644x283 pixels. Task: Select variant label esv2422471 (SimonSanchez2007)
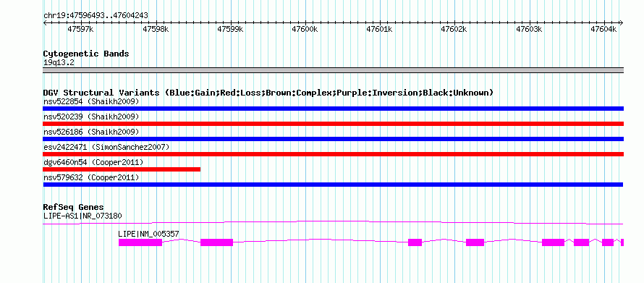click(x=106, y=147)
